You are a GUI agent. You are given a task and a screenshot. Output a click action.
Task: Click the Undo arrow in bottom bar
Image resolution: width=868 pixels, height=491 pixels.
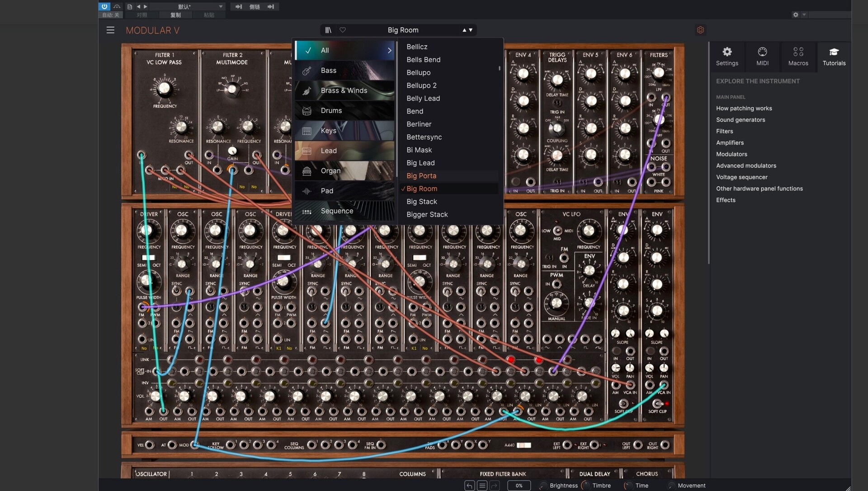(469, 486)
